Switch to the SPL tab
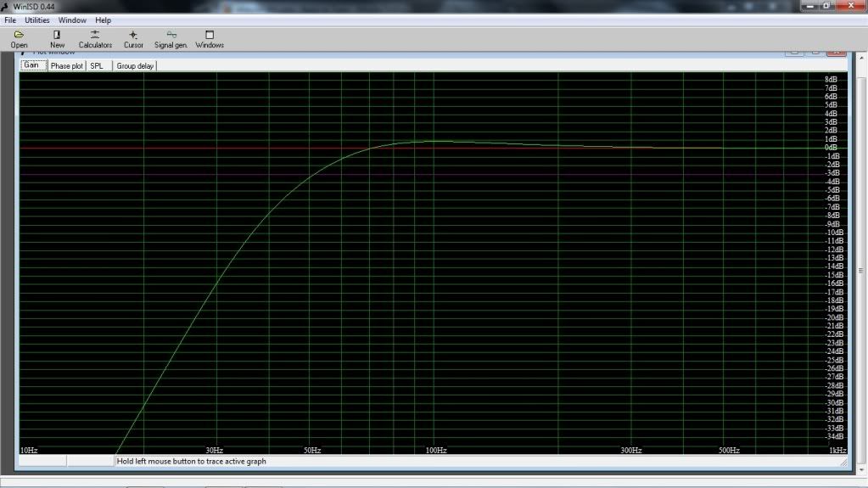The width and height of the screenshot is (868, 488). [98, 66]
